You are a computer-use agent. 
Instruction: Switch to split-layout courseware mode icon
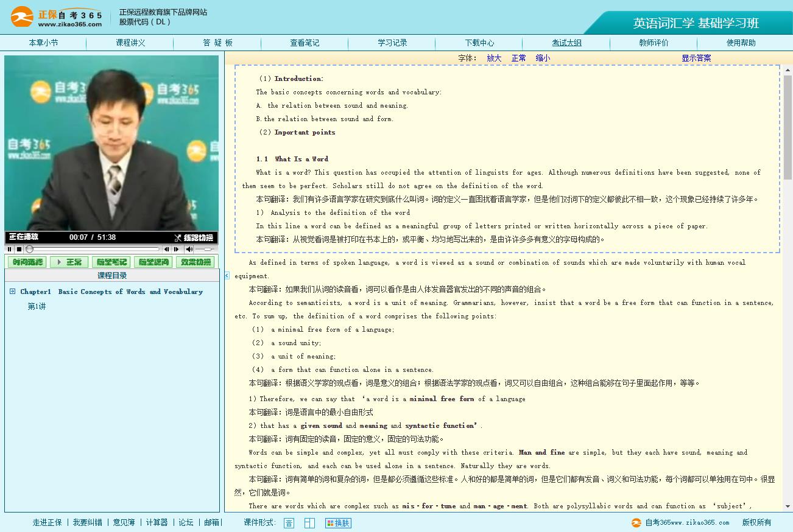coord(309,523)
